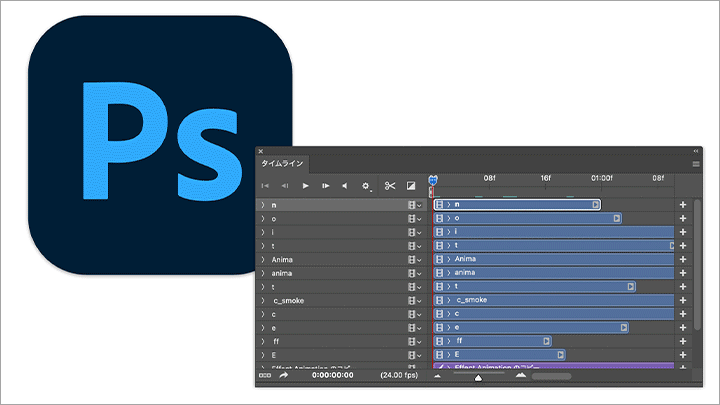Open filmstrip dropdown for 'o' track
Viewport: 720px width, 405px height.
pyautogui.click(x=415, y=219)
